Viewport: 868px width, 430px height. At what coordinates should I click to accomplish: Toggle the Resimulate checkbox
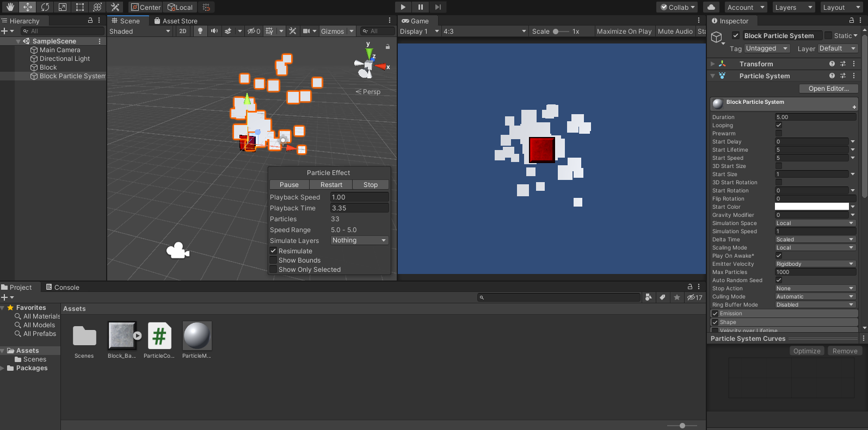pyautogui.click(x=274, y=251)
